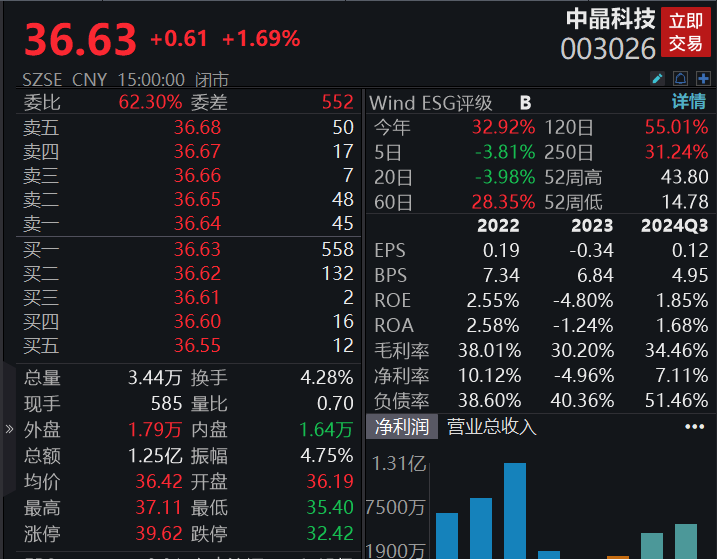Click the 立即交易 trade now button
Screen dimensions: 717x559
click(x=686, y=33)
